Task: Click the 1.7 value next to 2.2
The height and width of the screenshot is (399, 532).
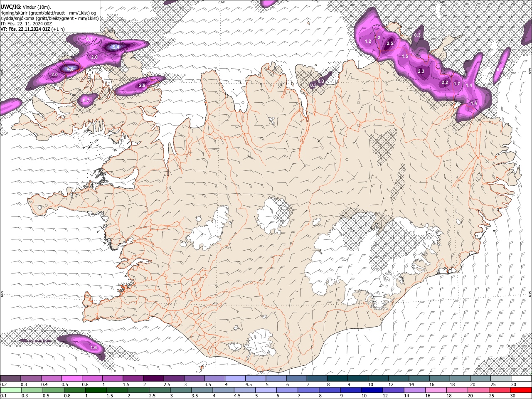Action: pyautogui.click(x=457, y=84)
